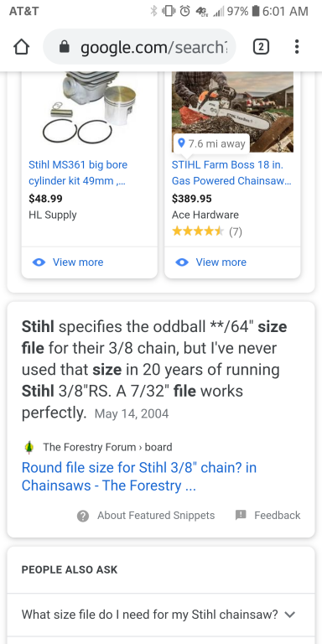The height and width of the screenshot is (644, 322).
Task: Tap the google.com/search address field
Action: [x=140, y=47]
